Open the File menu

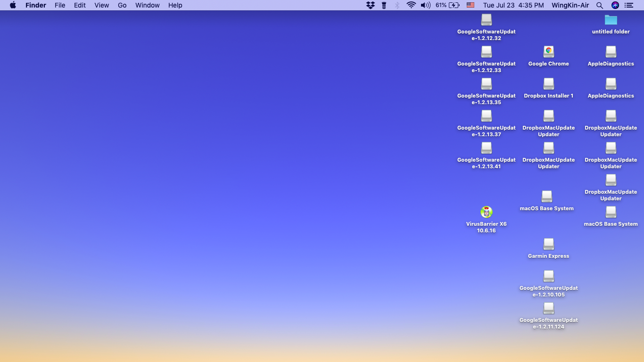(60, 5)
